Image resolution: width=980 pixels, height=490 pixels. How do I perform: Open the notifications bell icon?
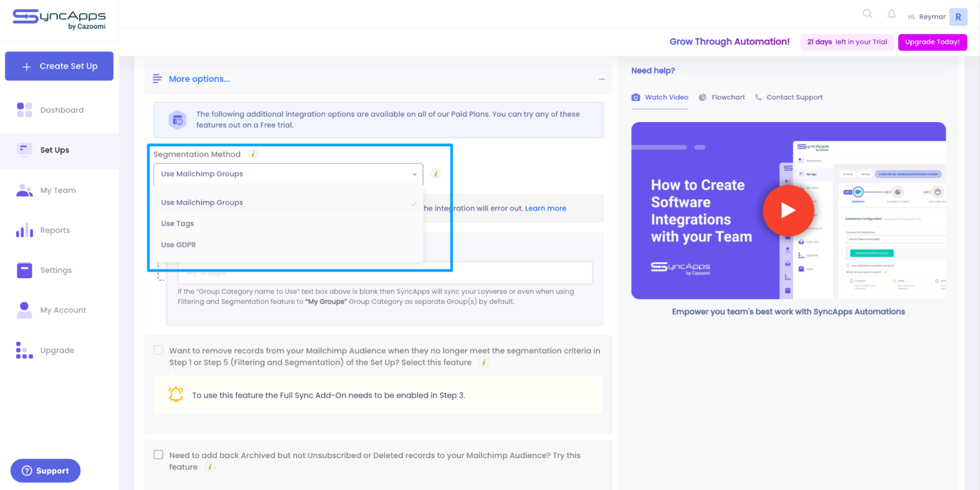click(891, 14)
